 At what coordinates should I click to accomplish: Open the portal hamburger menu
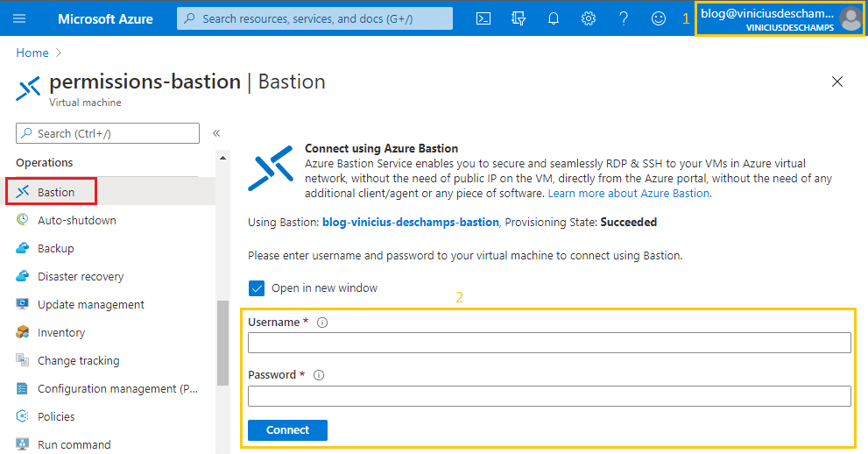click(19, 18)
